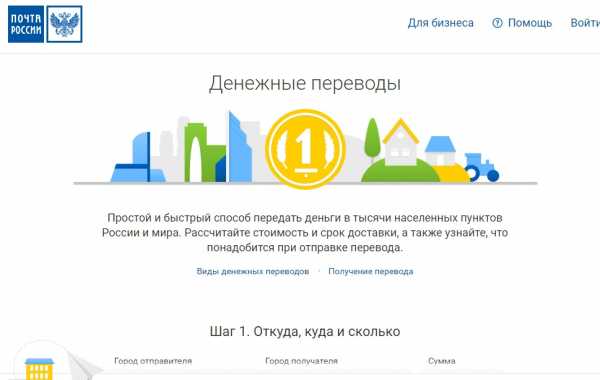Open the Помощь menu item
This screenshot has height=380, width=600.
point(530,23)
